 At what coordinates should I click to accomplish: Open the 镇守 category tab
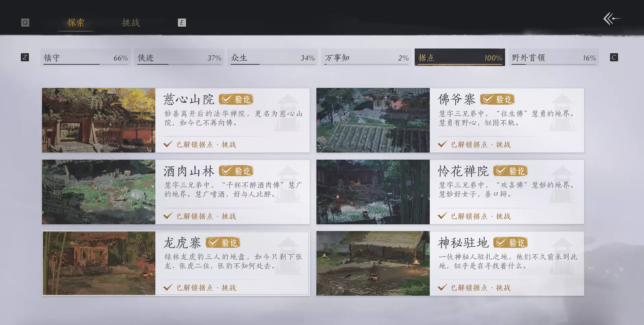tap(86, 57)
